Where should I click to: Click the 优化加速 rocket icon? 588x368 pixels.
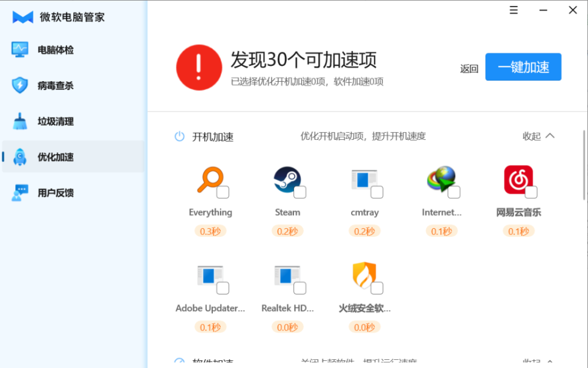click(x=19, y=156)
